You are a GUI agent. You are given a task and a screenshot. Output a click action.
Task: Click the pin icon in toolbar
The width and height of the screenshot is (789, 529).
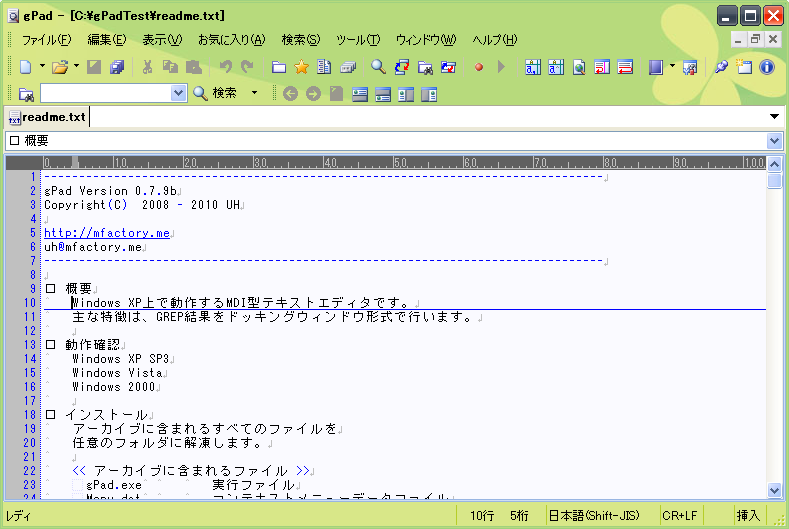pyautogui.click(x=721, y=67)
